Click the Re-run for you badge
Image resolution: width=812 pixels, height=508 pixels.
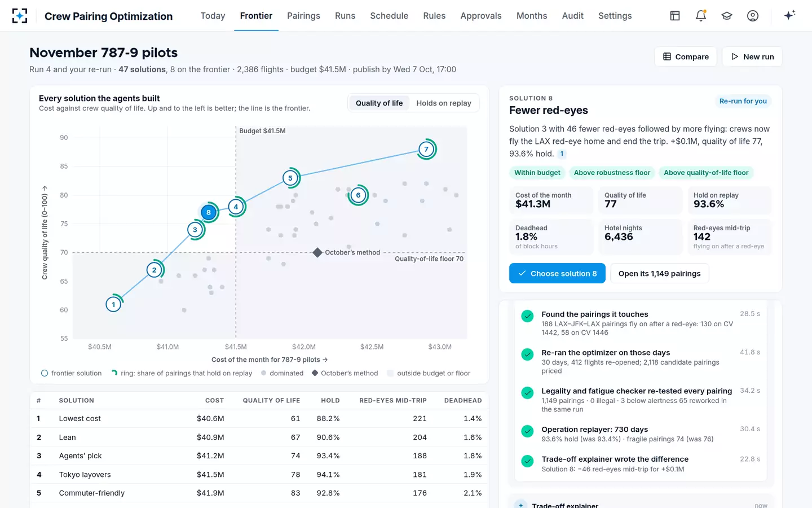(743, 101)
